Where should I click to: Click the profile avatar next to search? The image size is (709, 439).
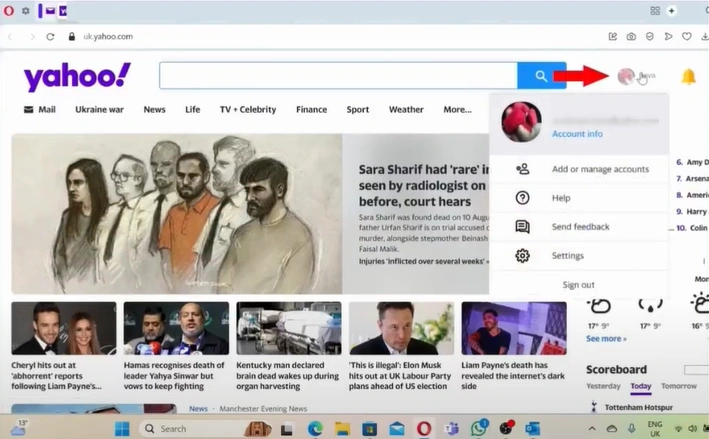626,76
